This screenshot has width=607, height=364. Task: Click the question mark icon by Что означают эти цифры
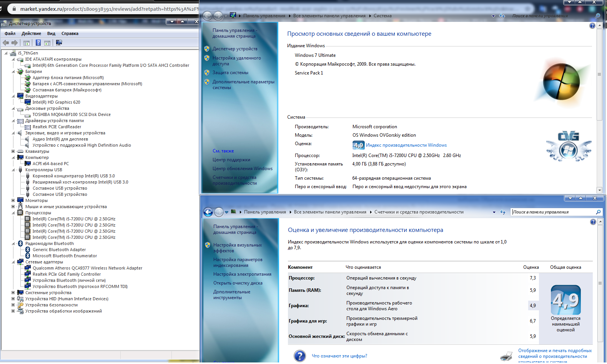pos(300,356)
